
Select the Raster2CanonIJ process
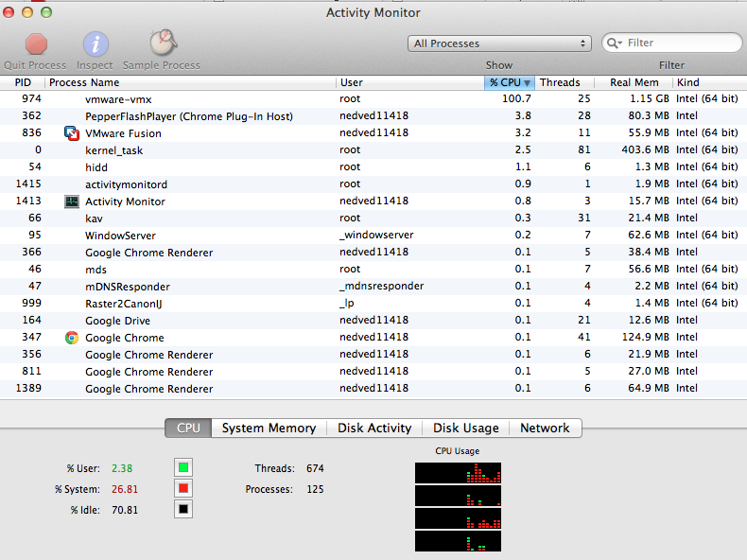pos(373,304)
